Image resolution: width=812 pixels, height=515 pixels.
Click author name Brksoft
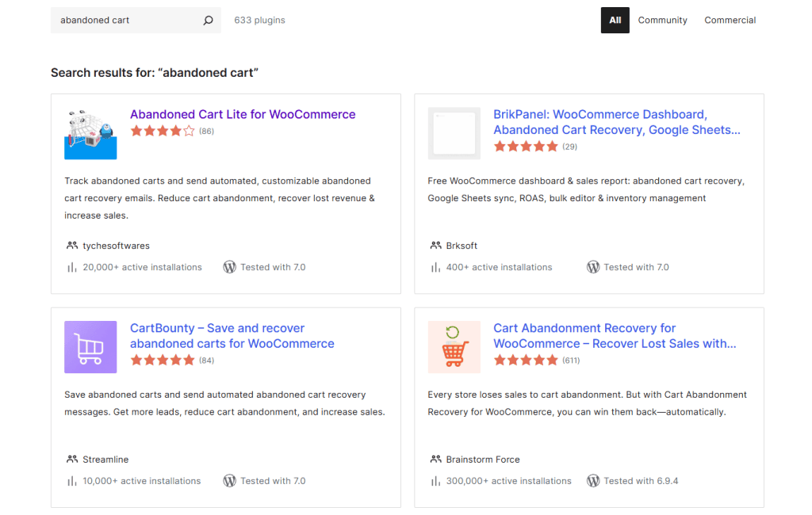(x=462, y=246)
